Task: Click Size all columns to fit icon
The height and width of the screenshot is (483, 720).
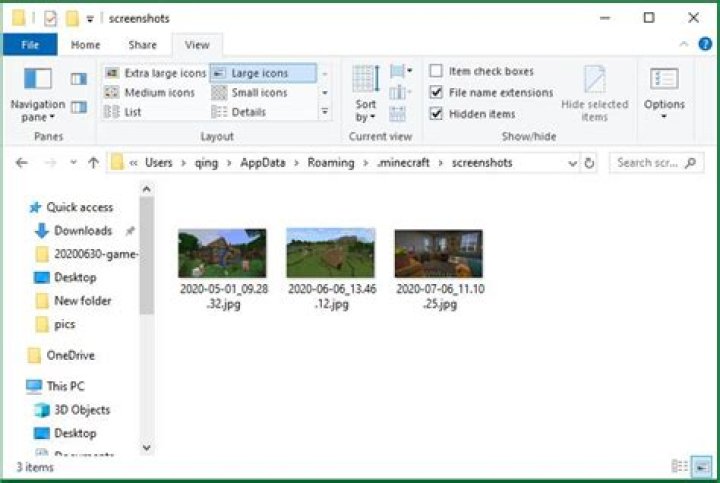Action: 398,113
